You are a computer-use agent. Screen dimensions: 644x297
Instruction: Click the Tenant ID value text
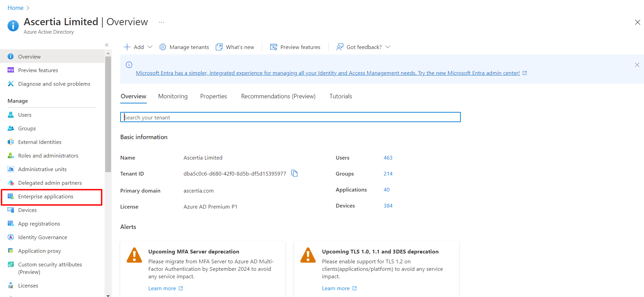(x=235, y=174)
